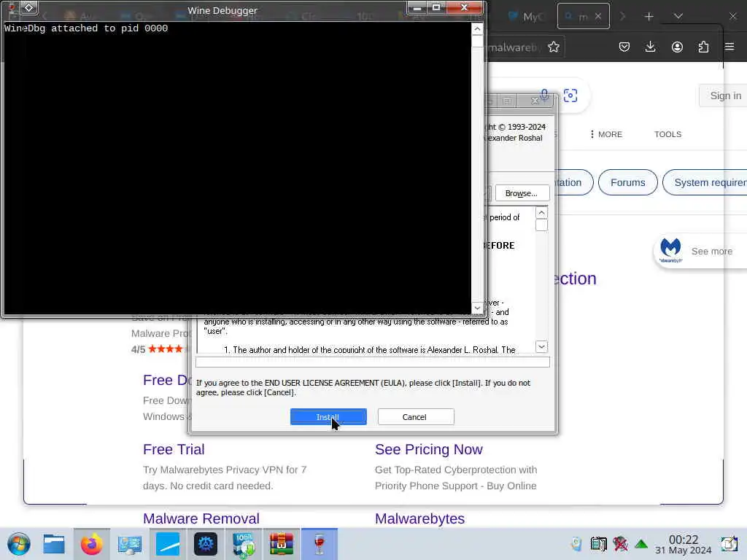Click Install in the WinRAR setup dialog
This screenshot has height=560, width=747.
[328, 416]
